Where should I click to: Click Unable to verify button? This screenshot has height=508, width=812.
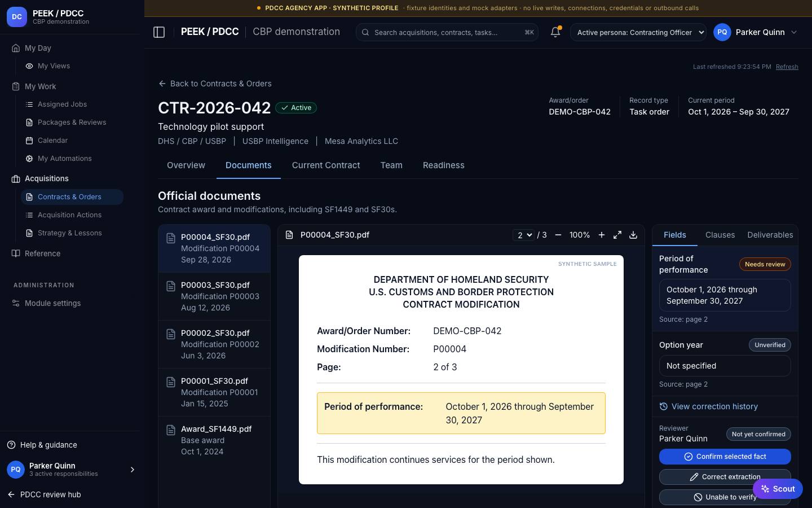click(x=725, y=497)
